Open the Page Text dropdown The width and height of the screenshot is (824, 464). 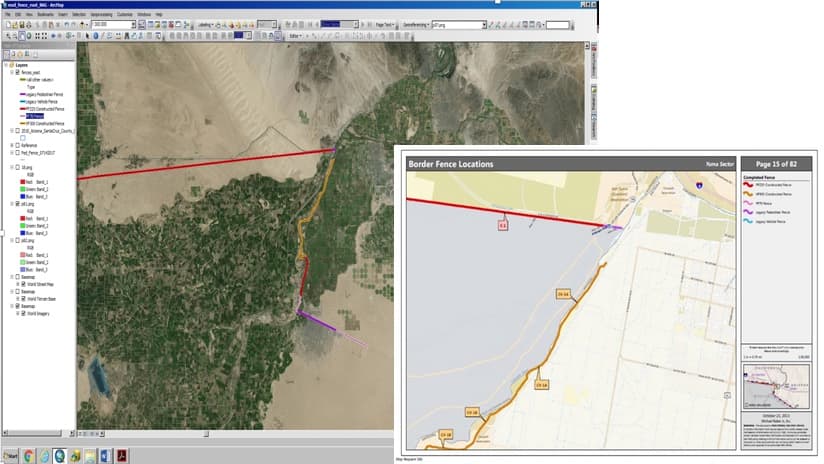pos(385,25)
